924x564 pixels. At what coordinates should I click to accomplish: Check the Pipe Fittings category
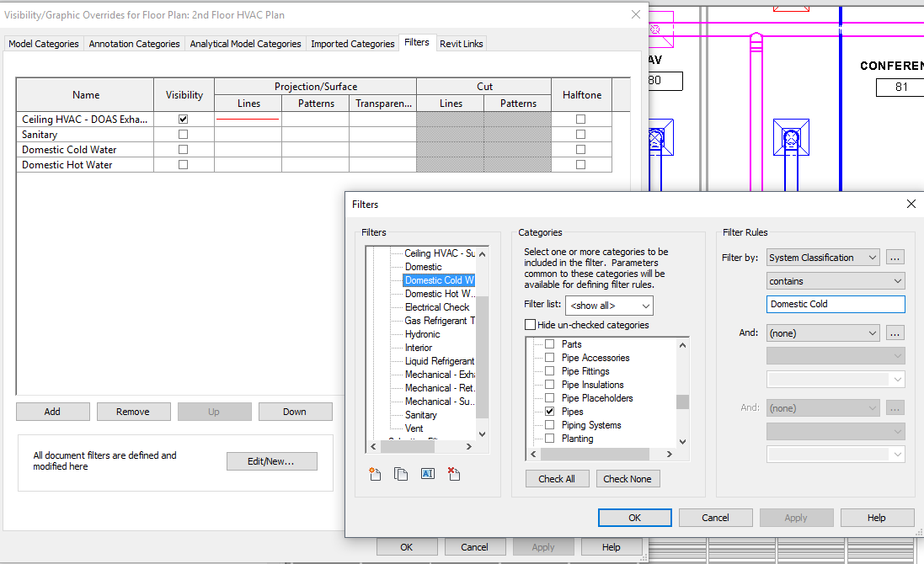pos(550,371)
